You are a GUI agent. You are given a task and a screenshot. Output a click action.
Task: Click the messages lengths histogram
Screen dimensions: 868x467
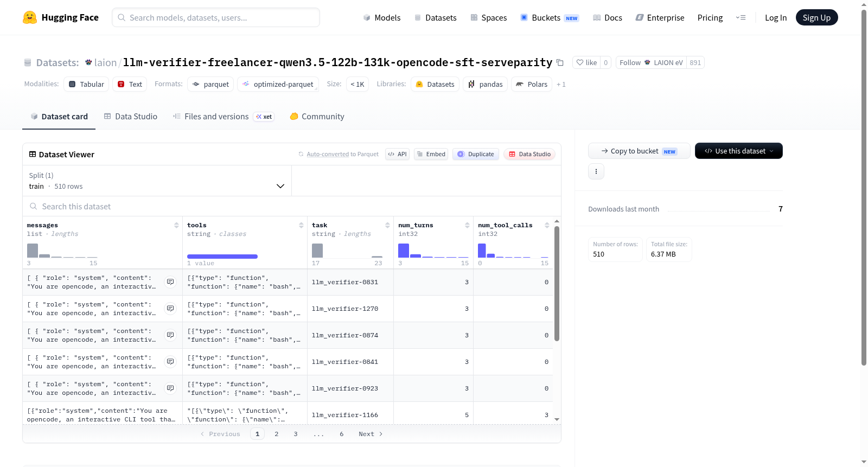(62, 251)
